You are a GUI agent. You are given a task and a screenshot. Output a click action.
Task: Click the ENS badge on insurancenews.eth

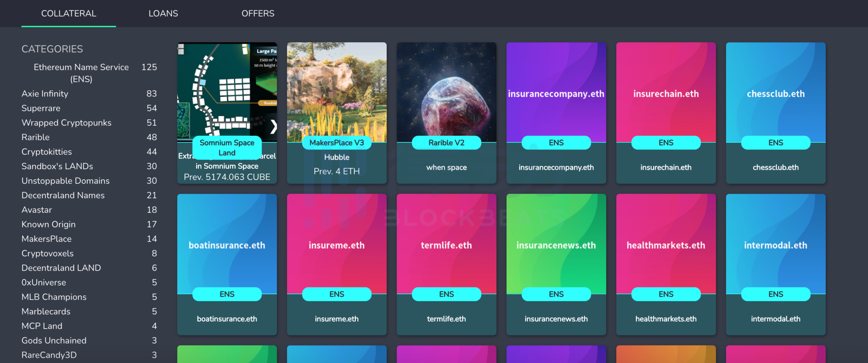[556, 294]
